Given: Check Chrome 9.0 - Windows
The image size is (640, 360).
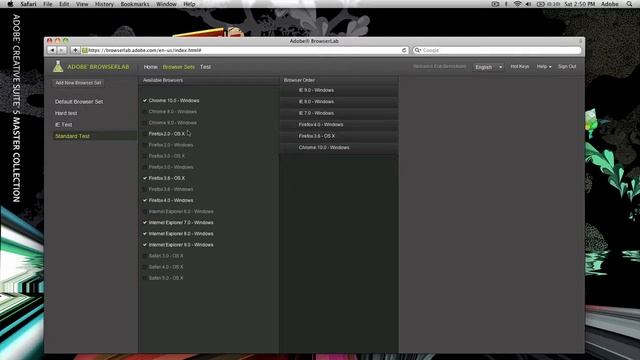Looking at the screenshot, I should coord(145,122).
